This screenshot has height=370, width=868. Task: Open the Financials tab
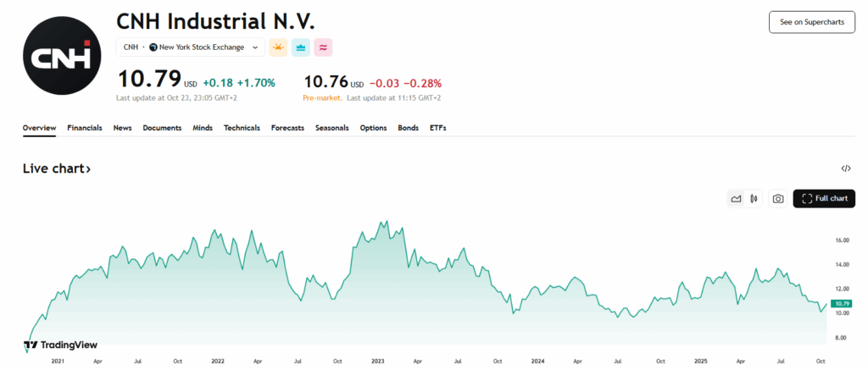pos(85,128)
